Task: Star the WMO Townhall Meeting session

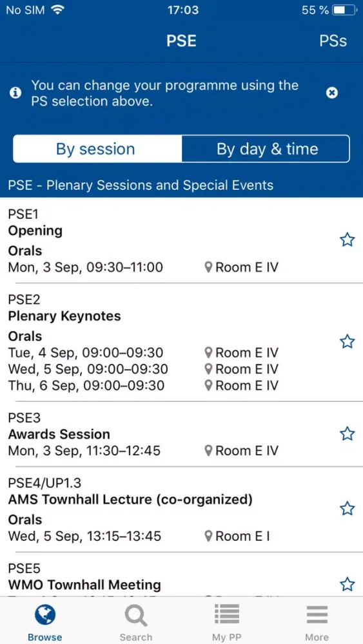Action: tap(348, 583)
